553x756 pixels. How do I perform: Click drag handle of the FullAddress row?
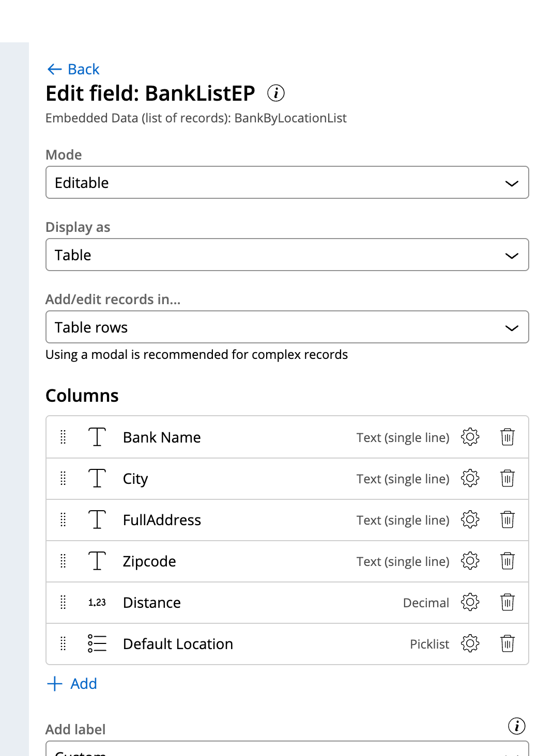(63, 519)
